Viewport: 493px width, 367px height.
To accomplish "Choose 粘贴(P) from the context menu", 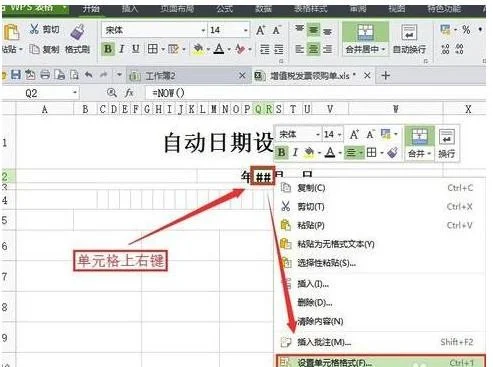I will pos(380,225).
